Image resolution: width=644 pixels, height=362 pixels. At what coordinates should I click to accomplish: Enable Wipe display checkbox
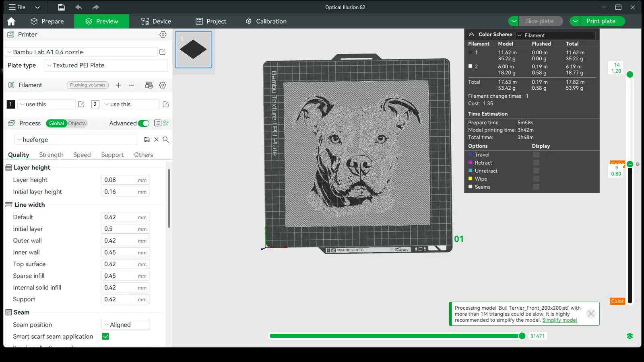[x=536, y=179]
